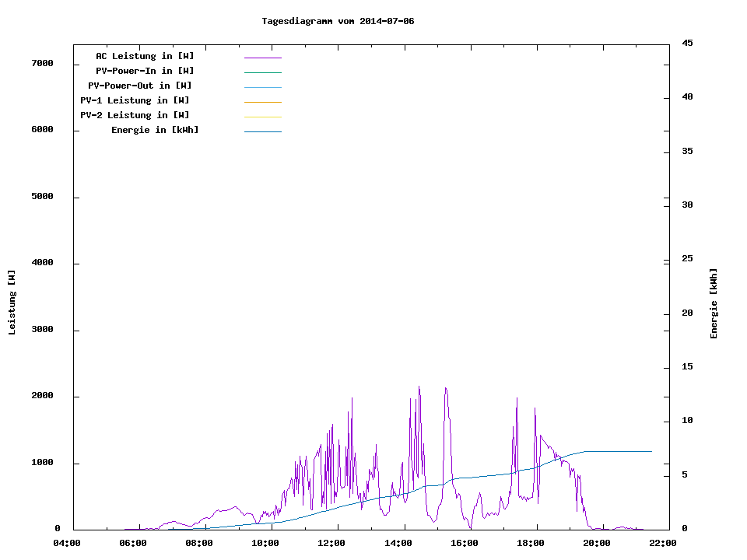Click the purple line sample for AC Leistung

tap(262, 58)
